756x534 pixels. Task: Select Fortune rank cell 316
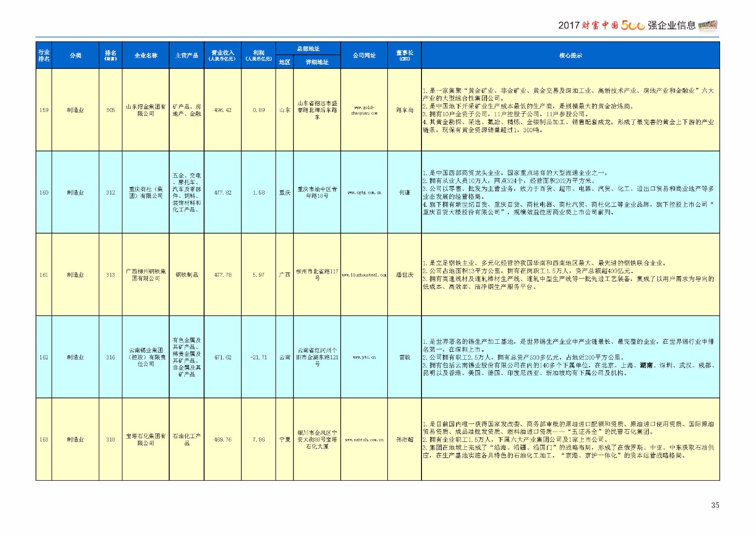(111, 357)
